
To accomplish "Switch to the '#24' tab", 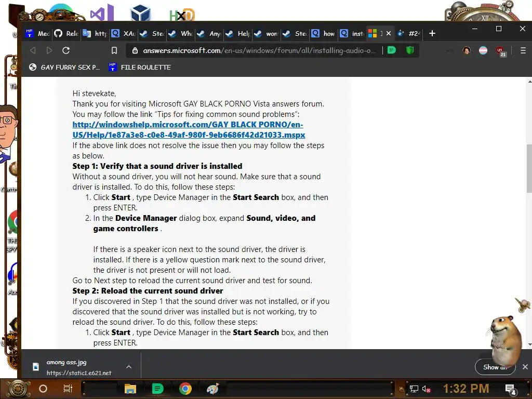I will (409, 33).
